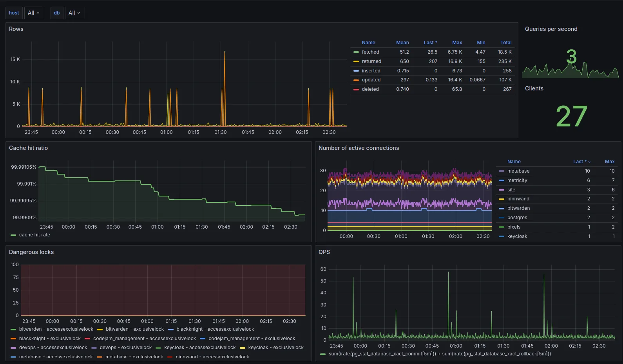Click the Last sort chevron in connections legend
The width and height of the screenshot is (623, 364).
[x=589, y=162]
